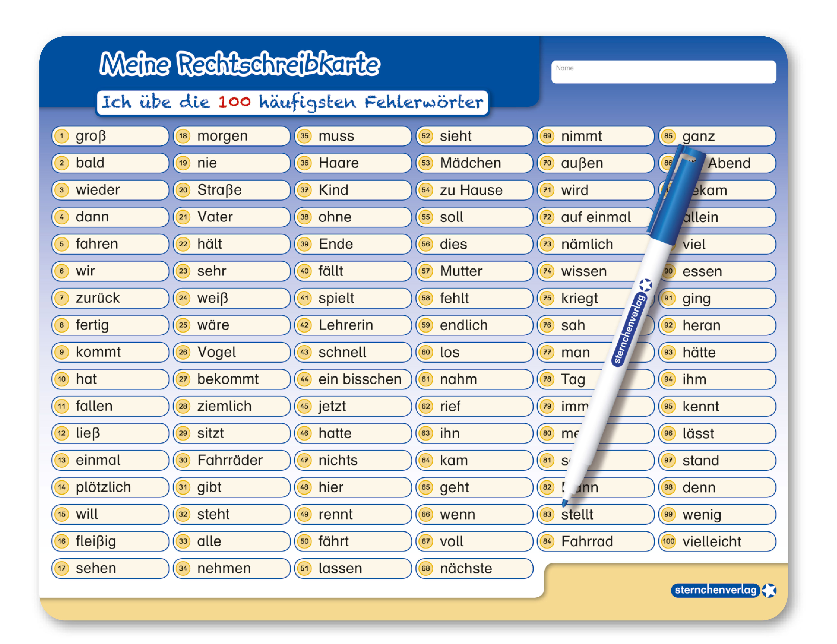Click the number 30 badge beside Fahrräder
Image resolution: width=837 pixels, height=644 pixels.
point(183,460)
